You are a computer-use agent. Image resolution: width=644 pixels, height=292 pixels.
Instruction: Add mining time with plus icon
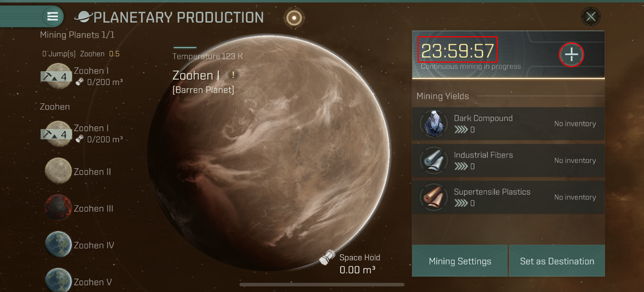point(571,55)
